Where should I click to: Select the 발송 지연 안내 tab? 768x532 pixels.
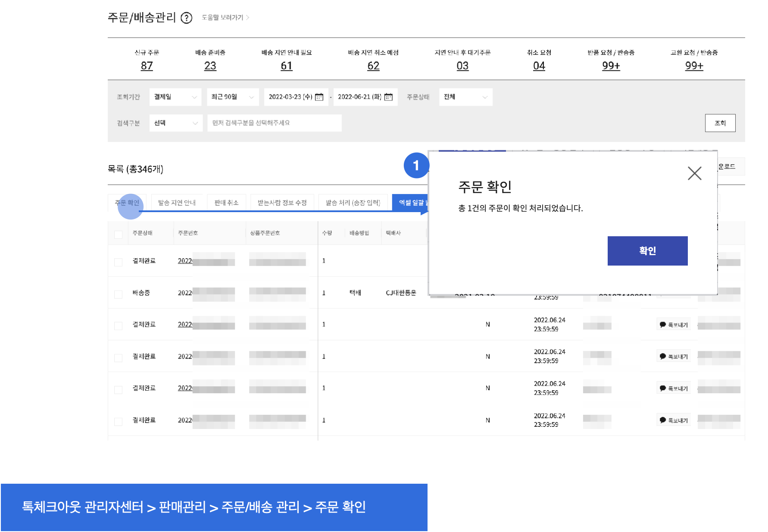pyautogui.click(x=177, y=203)
